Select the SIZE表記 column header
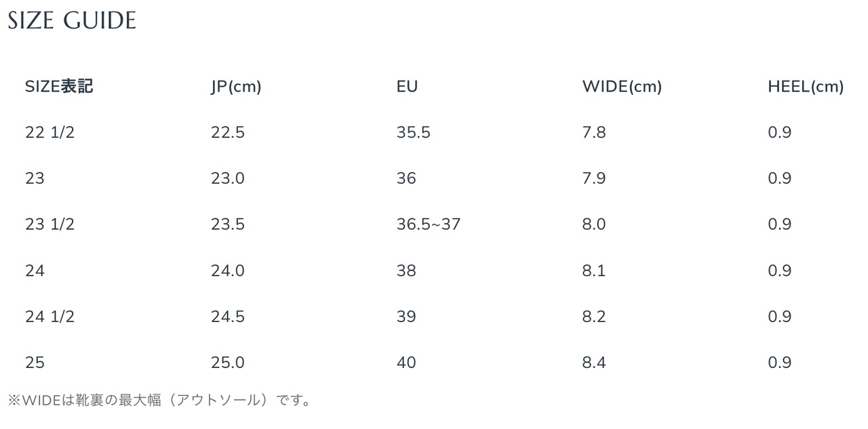Image resolution: width=868 pixels, height=429 pixels. 59,87
